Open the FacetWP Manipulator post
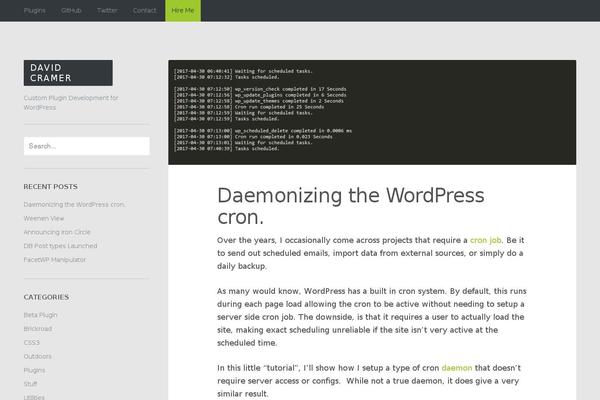The image size is (600, 400). pos(55,260)
